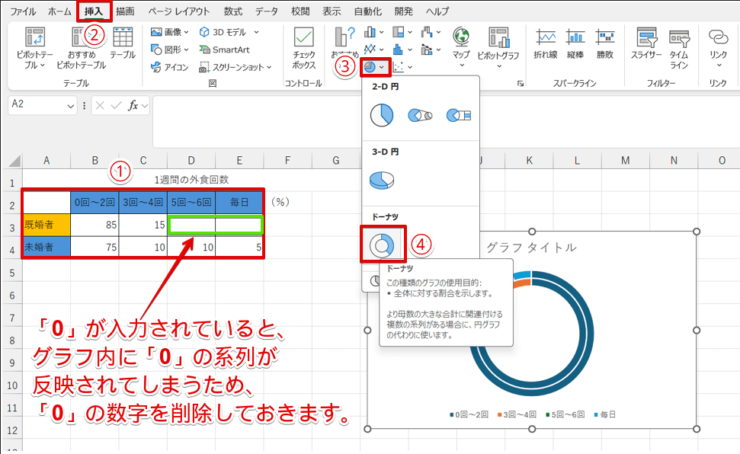
Task: Open the ヘルプ tab
Action: coord(437,11)
